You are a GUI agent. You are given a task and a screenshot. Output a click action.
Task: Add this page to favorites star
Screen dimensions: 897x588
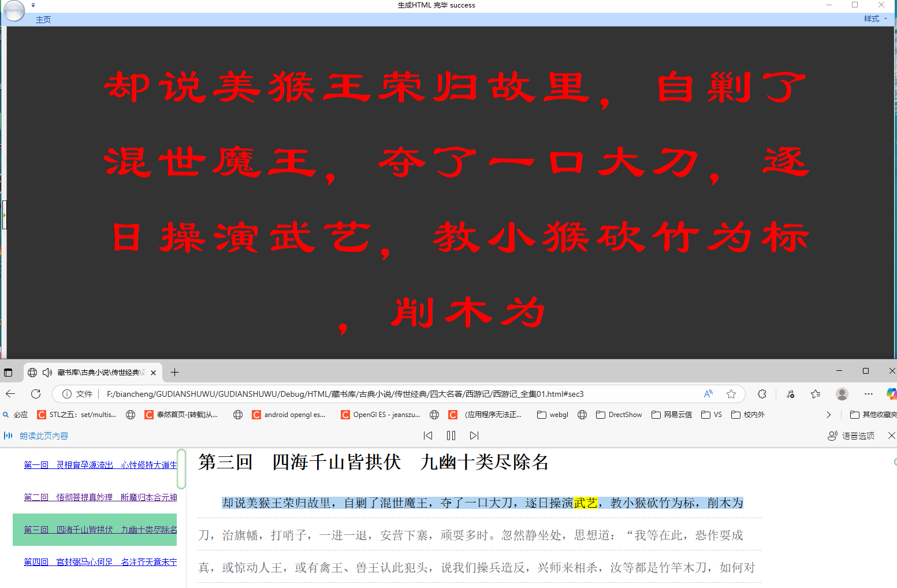click(x=731, y=394)
